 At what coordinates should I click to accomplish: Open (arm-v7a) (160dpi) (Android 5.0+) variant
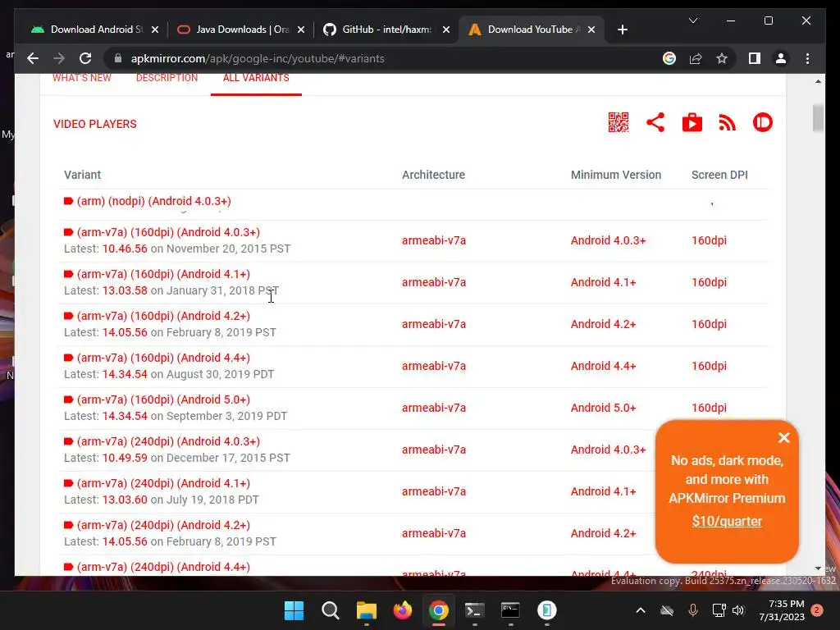pos(163,399)
